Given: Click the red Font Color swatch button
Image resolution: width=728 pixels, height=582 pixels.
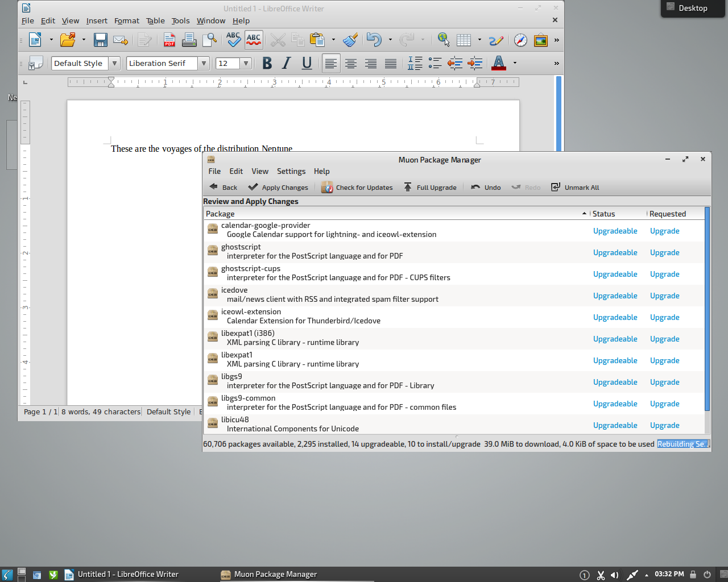Looking at the screenshot, I should point(499,63).
